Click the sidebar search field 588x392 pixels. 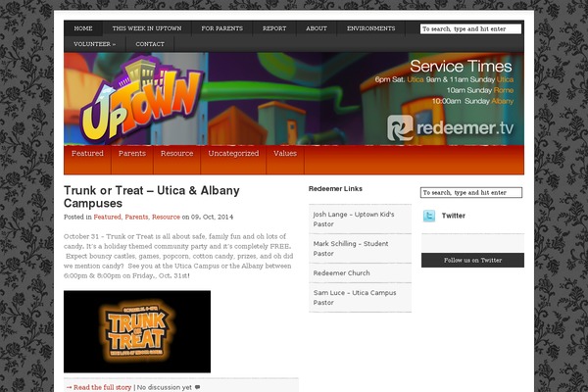[x=471, y=192]
